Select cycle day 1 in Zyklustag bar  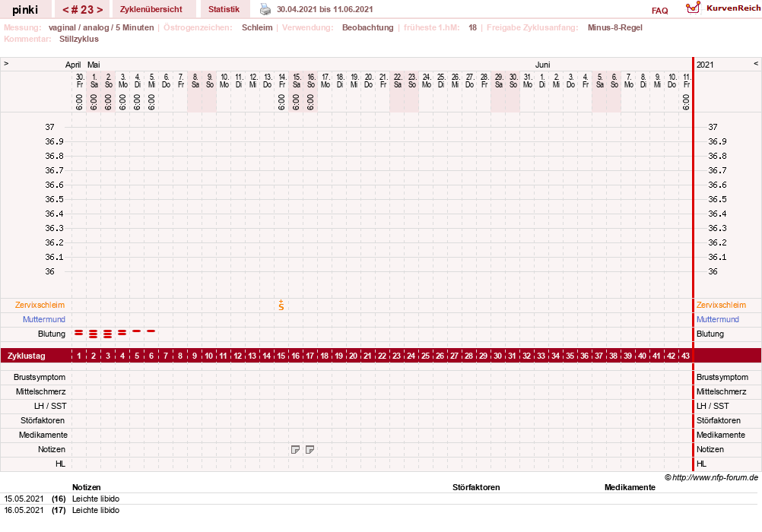[x=79, y=356]
